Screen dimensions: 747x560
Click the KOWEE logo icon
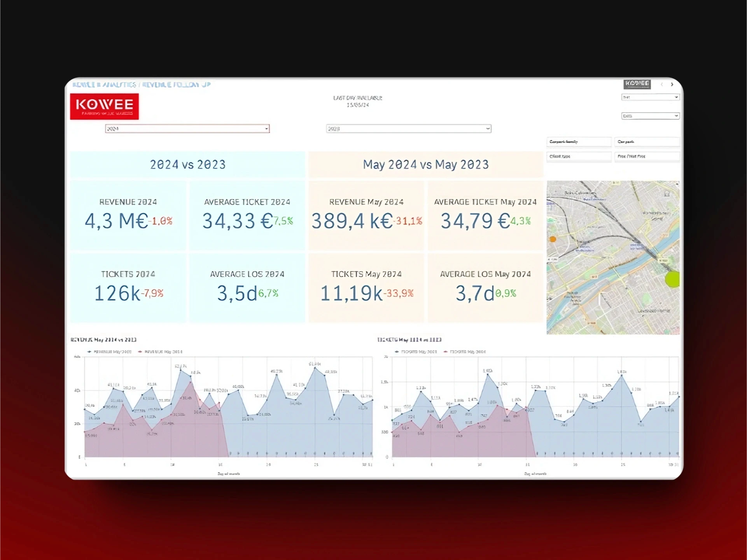tap(104, 107)
